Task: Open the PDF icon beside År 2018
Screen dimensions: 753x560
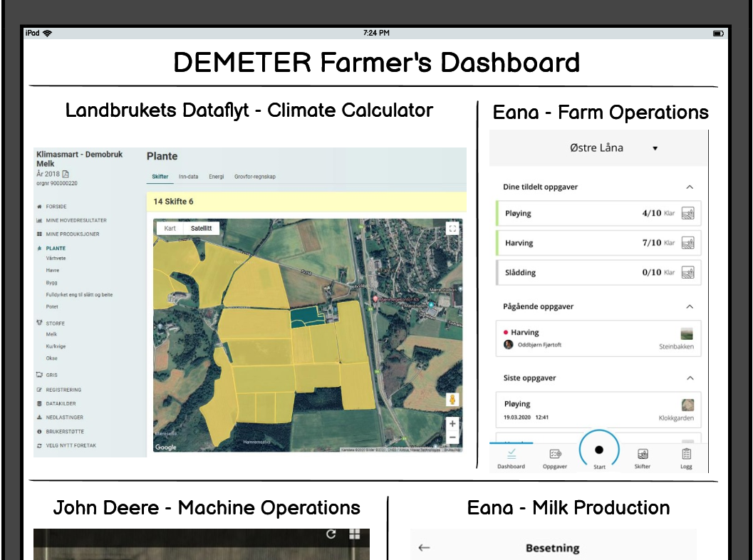Action: click(66, 174)
